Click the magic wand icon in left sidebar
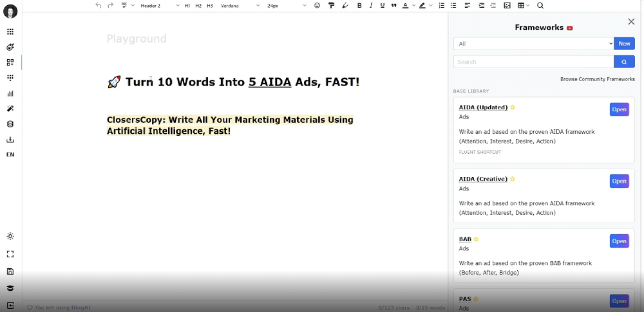The height and width of the screenshot is (312, 644). 10,109
